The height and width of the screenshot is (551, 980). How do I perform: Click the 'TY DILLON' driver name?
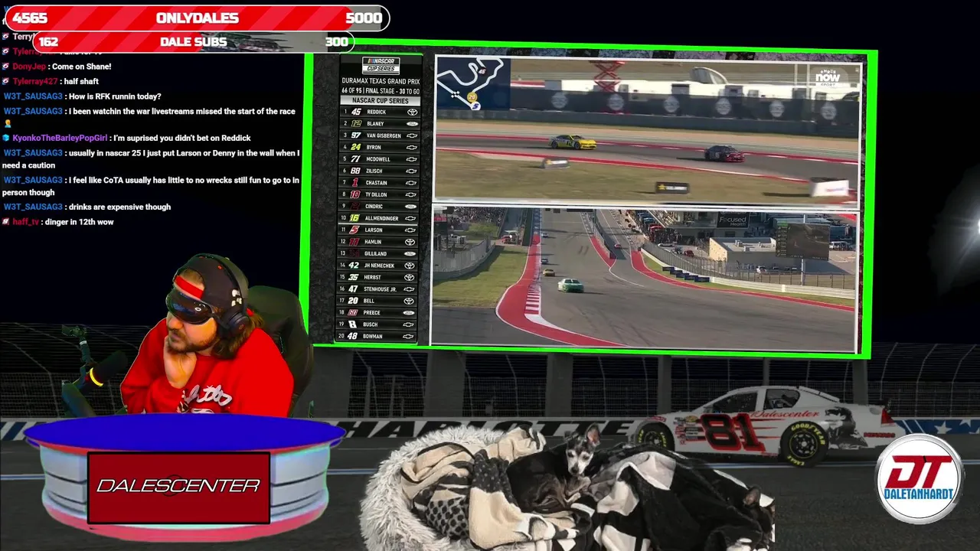point(377,194)
